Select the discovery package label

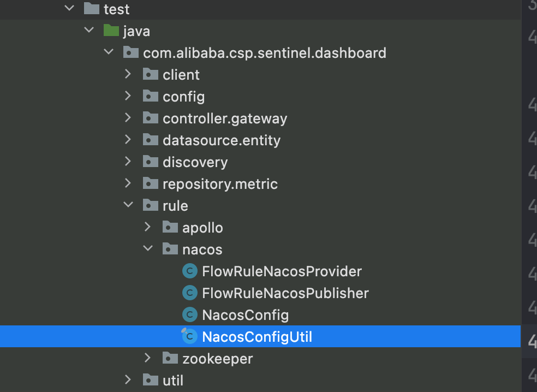coord(195,162)
